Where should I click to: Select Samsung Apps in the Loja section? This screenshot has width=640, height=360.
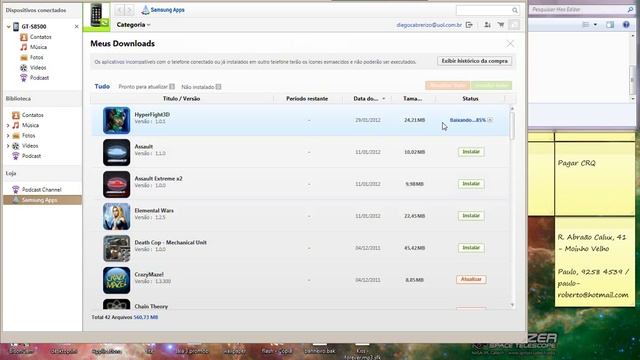(x=42, y=200)
